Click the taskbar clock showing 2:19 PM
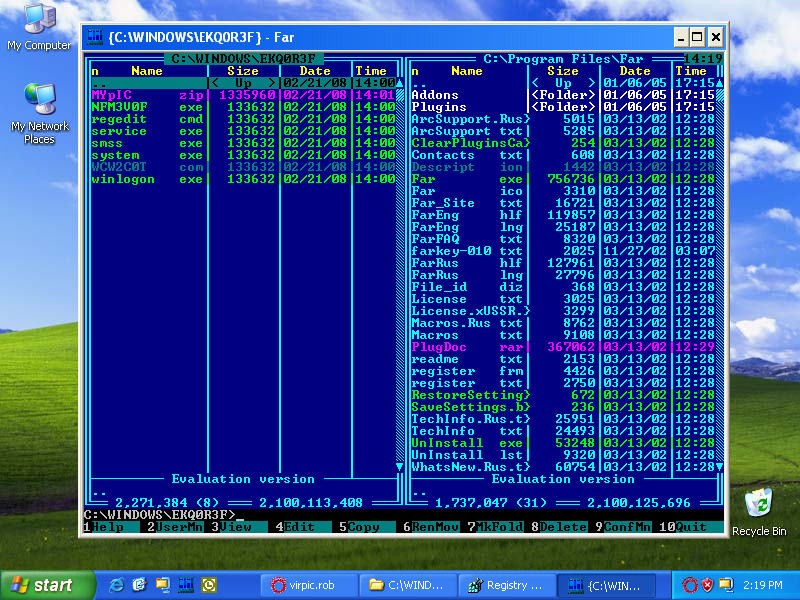800x600 pixels. tap(763, 585)
